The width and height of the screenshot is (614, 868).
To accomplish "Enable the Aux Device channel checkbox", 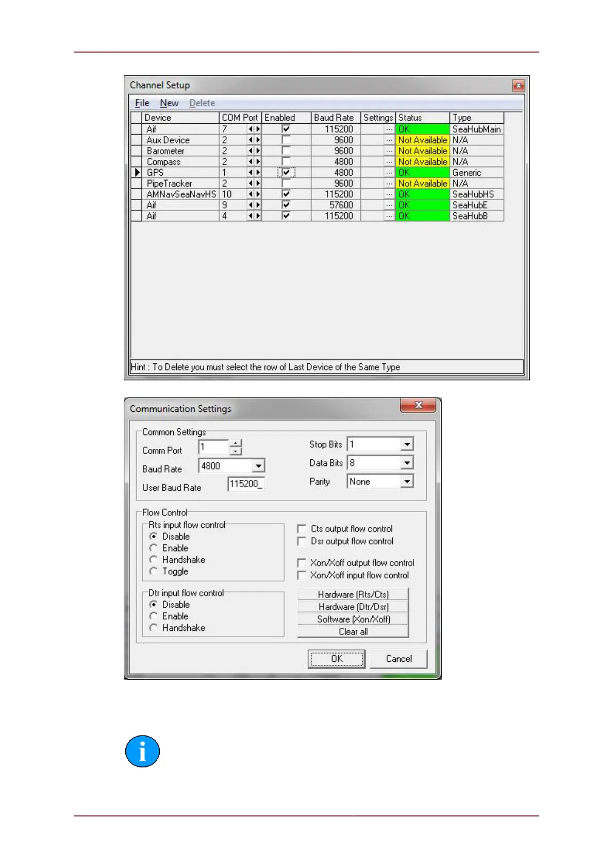I will 286,140.
